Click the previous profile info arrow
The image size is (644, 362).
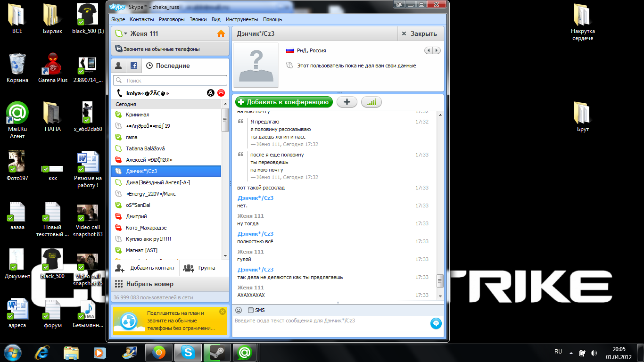click(x=429, y=50)
